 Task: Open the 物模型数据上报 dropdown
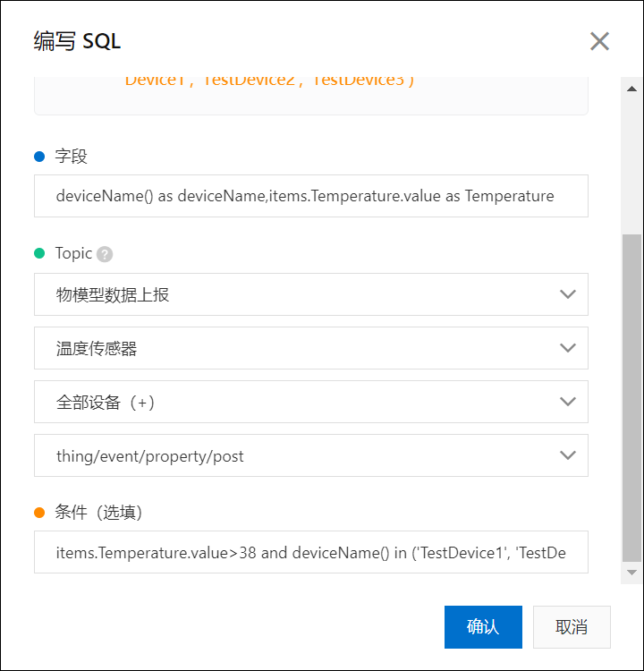[311, 294]
